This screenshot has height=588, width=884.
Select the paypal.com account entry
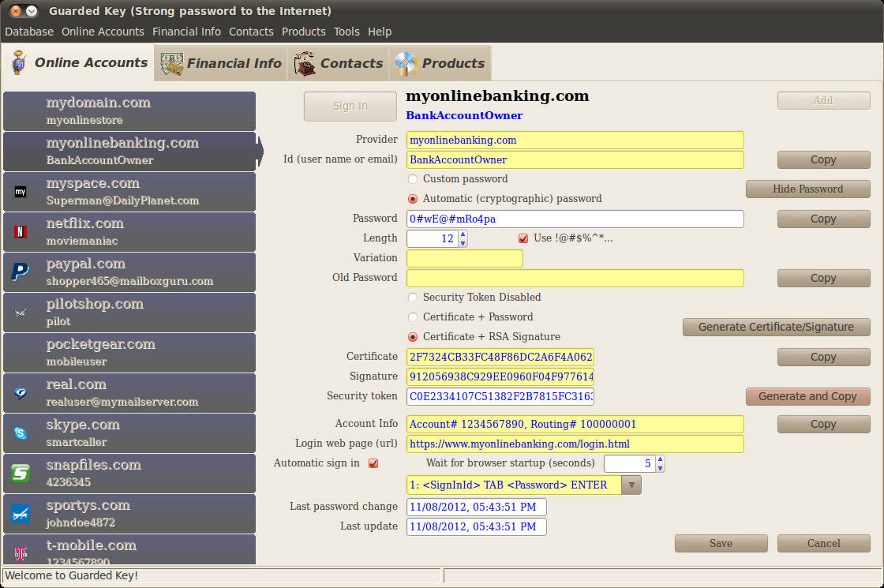pyautogui.click(x=129, y=272)
